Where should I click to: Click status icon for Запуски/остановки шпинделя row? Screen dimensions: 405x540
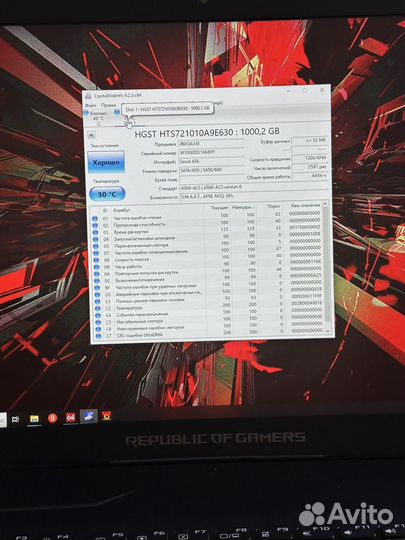point(95,239)
